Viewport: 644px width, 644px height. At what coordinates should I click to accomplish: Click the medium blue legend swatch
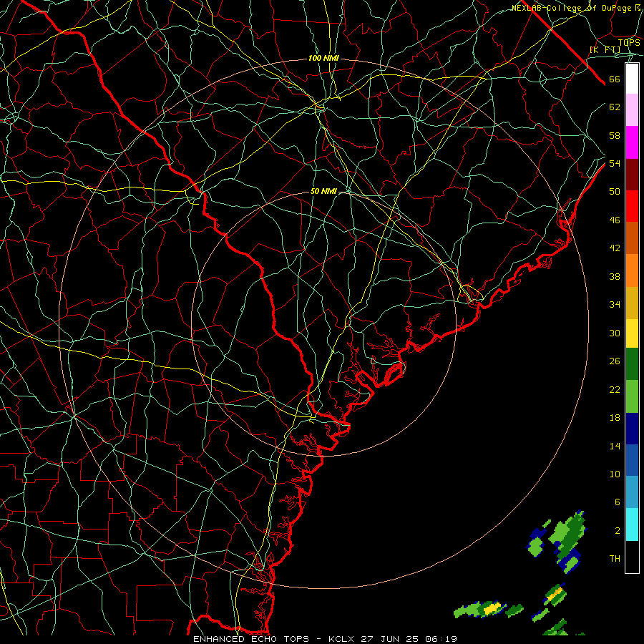632,460
